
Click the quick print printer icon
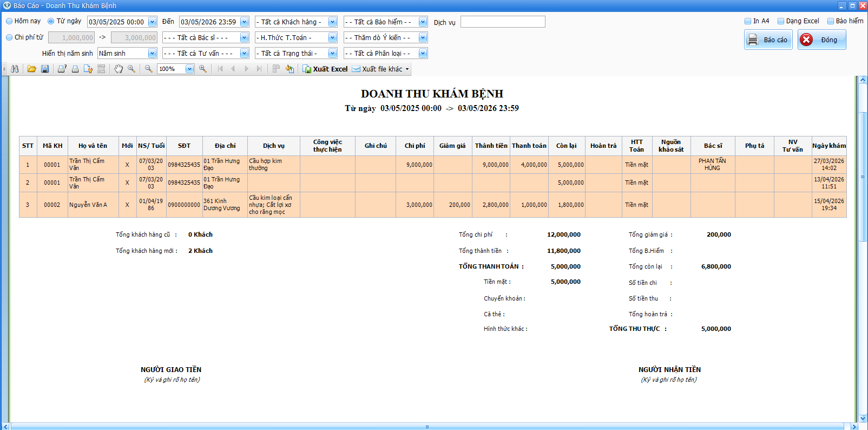click(75, 69)
